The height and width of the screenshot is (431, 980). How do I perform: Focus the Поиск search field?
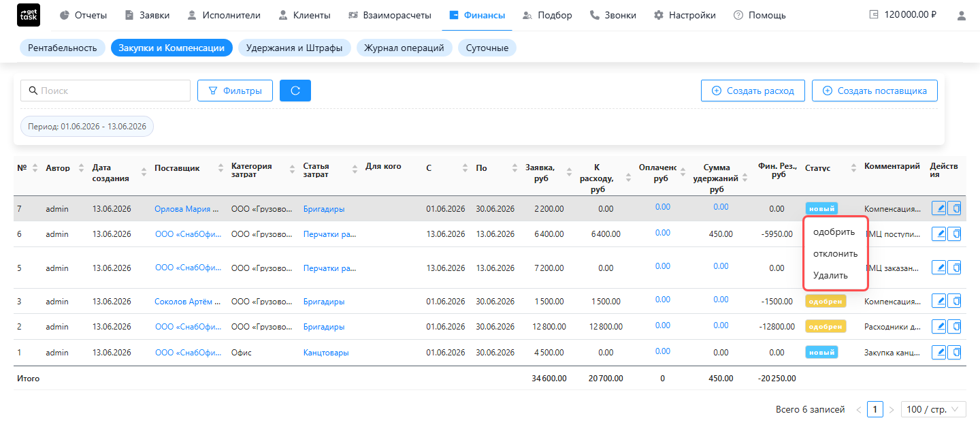105,91
